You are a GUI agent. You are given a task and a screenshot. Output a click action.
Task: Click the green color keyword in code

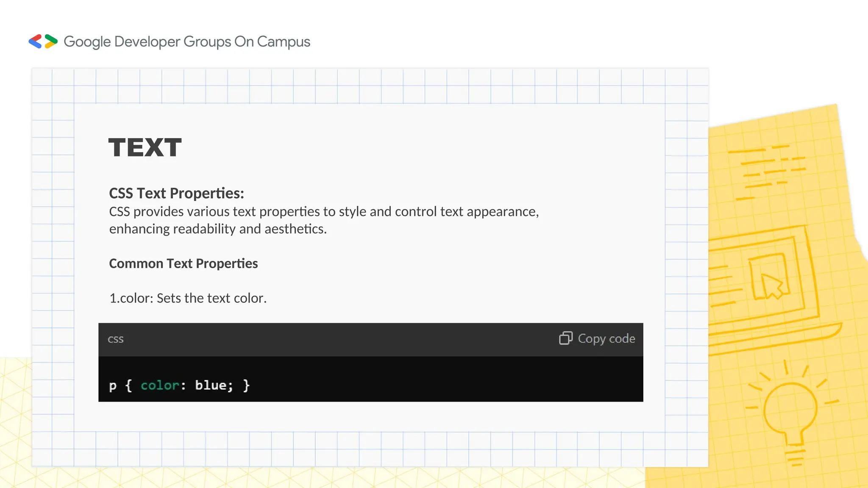pyautogui.click(x=160, y=385)
